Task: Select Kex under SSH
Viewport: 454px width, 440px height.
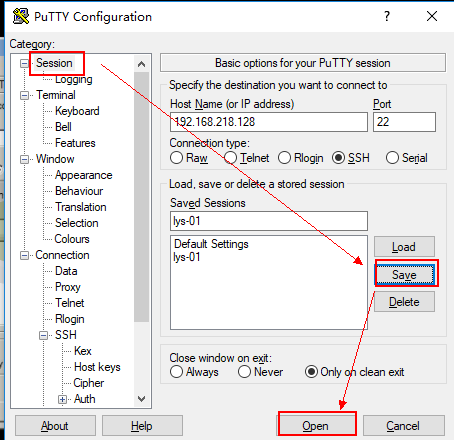Action: click(82, 351)
